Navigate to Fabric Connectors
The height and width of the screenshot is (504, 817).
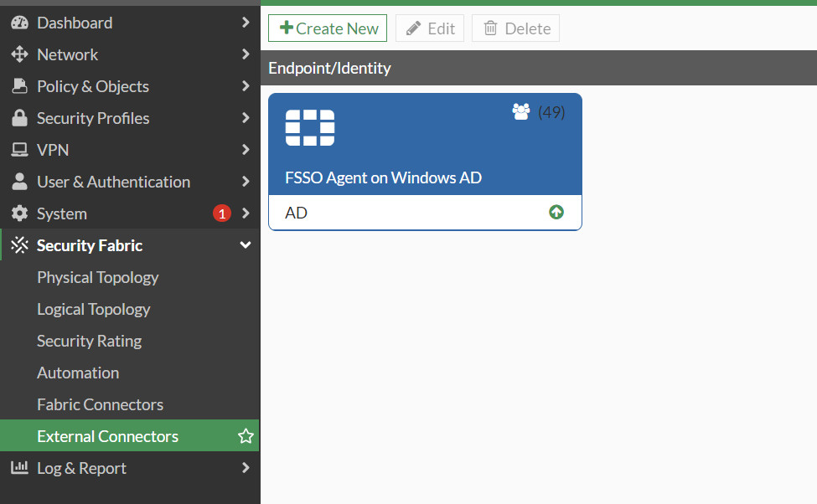[x=100, y=404]
